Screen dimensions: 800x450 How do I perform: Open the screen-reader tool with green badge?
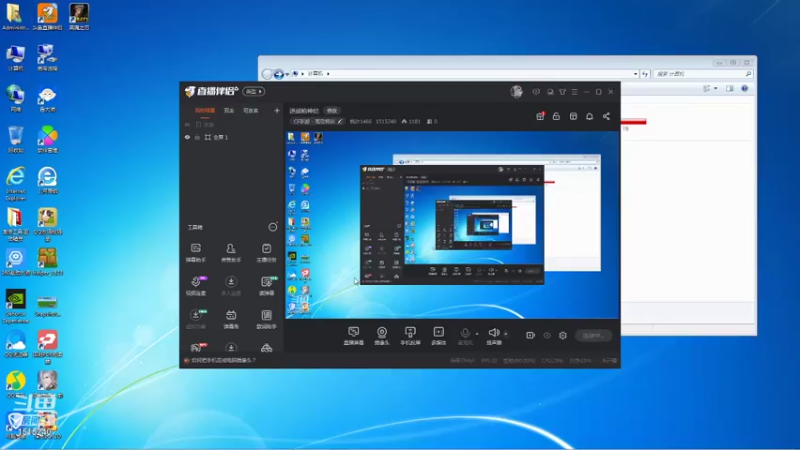click(267, 286)
